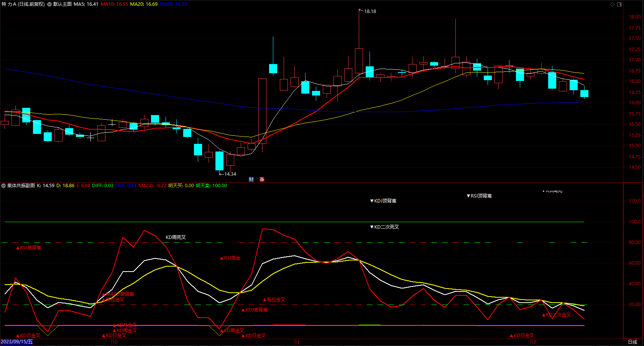Click the D: 18.86 value
644x346 pixels.
(x=66, y=186)
